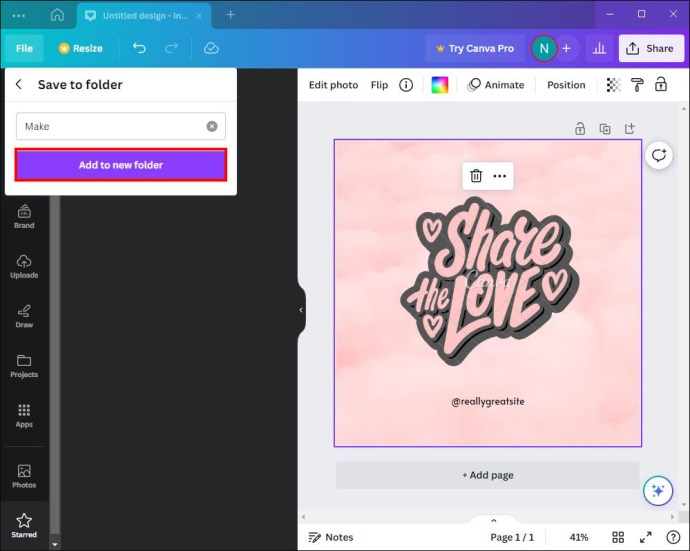Open the Magic assistant sparkle button
The height and width of the screenshot is (551, 690).
(x=658, y=490)
